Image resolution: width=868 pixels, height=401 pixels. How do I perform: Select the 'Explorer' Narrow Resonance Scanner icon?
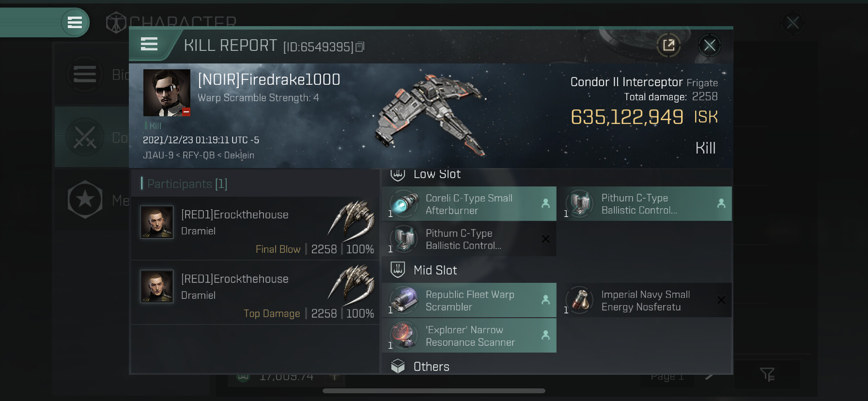[x=404, y=336]
